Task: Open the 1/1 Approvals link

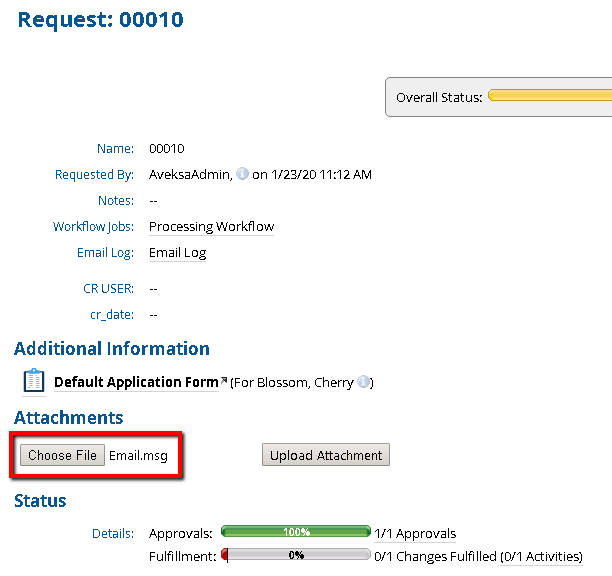Action: (415, 534)
